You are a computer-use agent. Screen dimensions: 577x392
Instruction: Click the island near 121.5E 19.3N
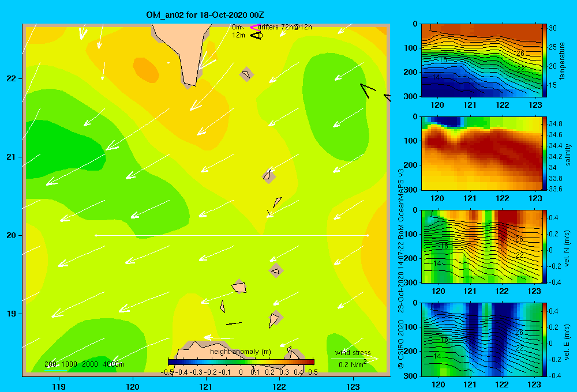pyautogui.click(x=239, y=287)
